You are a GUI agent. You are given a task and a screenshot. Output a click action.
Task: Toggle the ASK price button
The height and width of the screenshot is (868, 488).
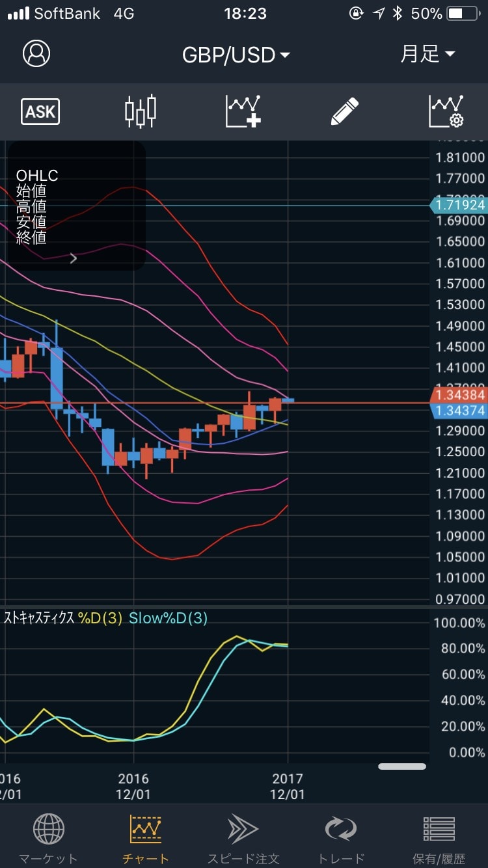40,112
